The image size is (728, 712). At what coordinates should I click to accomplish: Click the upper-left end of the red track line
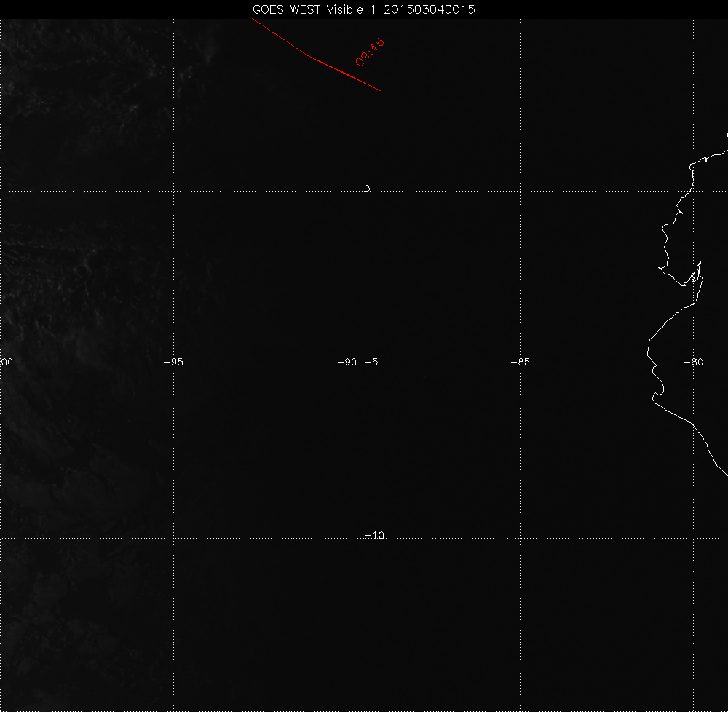[253, 20]
